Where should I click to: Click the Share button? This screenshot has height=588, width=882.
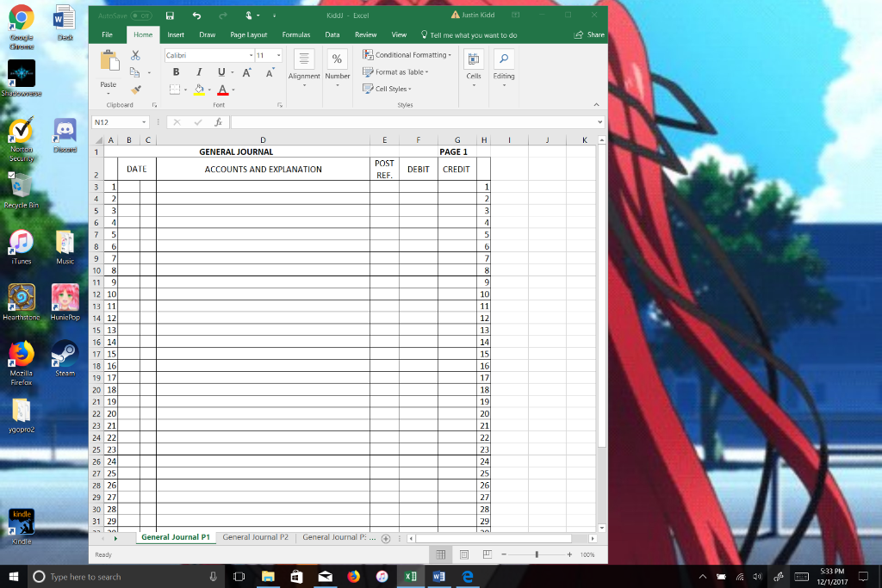pyautogui.click(x=591, y=34)
